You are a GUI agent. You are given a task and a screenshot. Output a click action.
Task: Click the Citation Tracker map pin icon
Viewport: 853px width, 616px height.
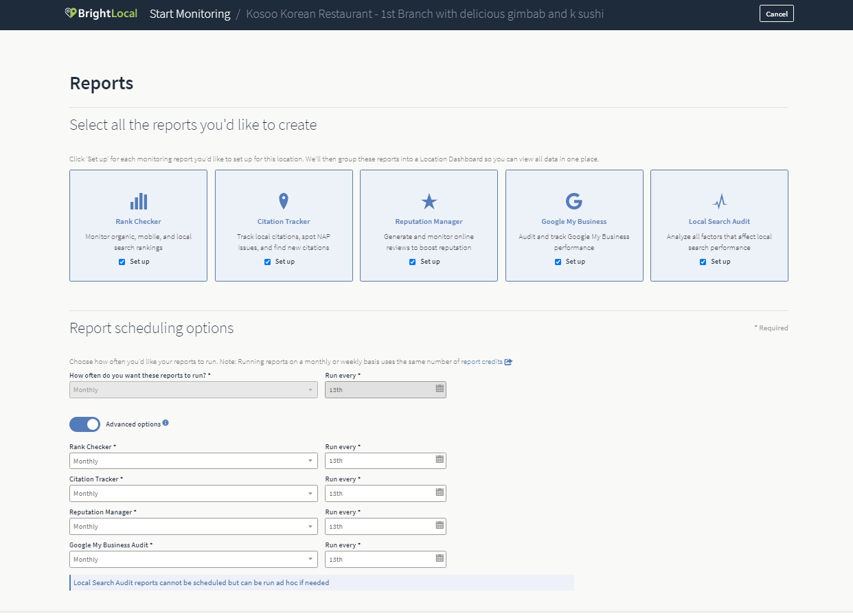[284, 201]
